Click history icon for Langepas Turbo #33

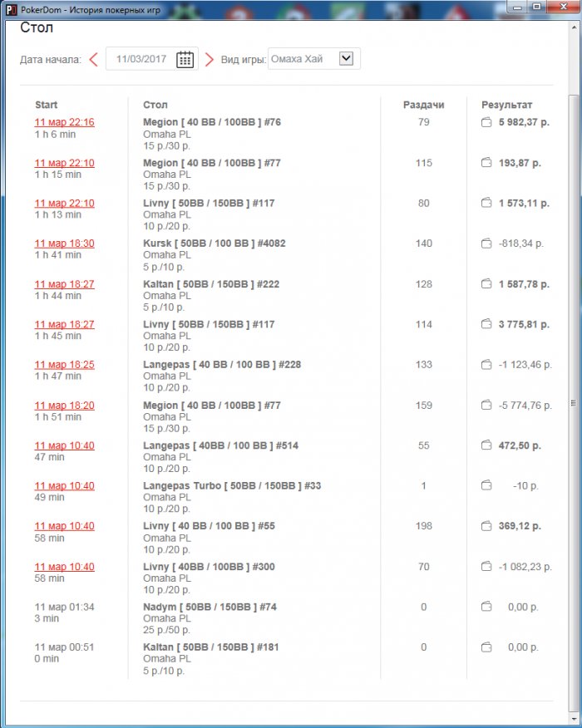(x=486, y=486)
